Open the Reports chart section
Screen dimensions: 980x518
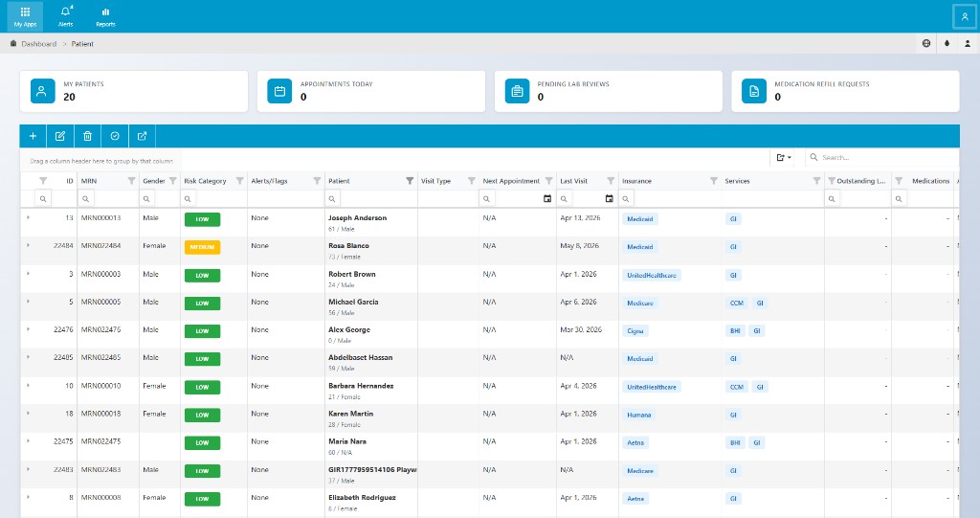105,16
